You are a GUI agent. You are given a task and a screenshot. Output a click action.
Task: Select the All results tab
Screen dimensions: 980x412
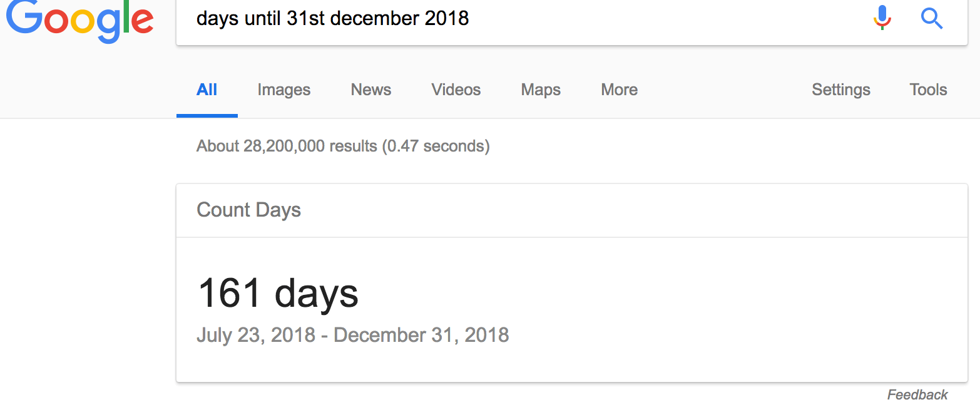pos(207,90)
